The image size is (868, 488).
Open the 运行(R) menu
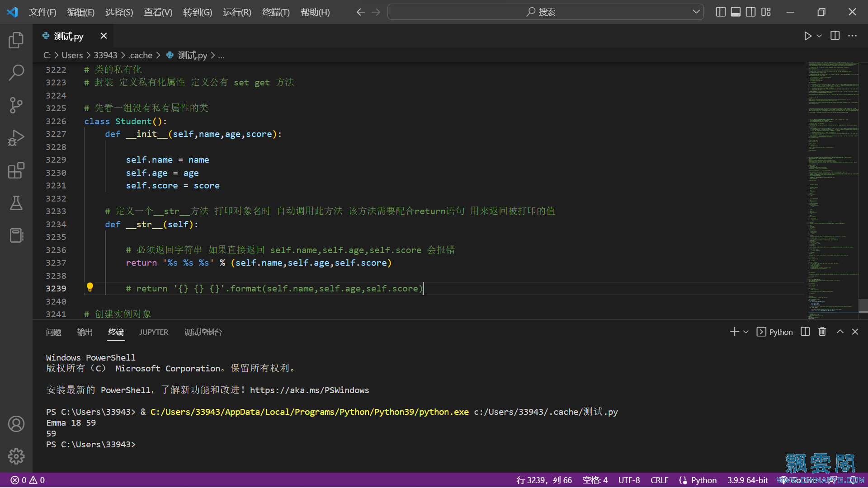(x=237, y=12)
